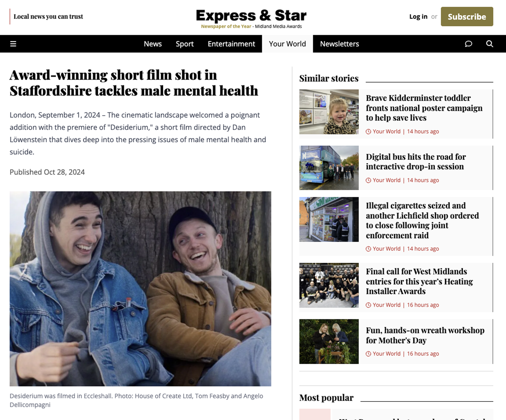Click the wreath workshop thumbnail image
The width and height of the screenshot is (506, 420).
pos(329,342)
